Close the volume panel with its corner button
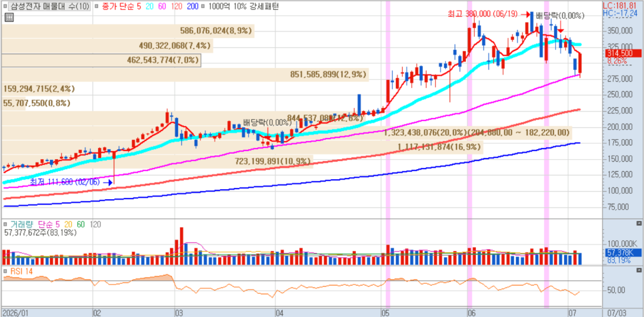Screen dimensions: 644x317 point(639,223)
